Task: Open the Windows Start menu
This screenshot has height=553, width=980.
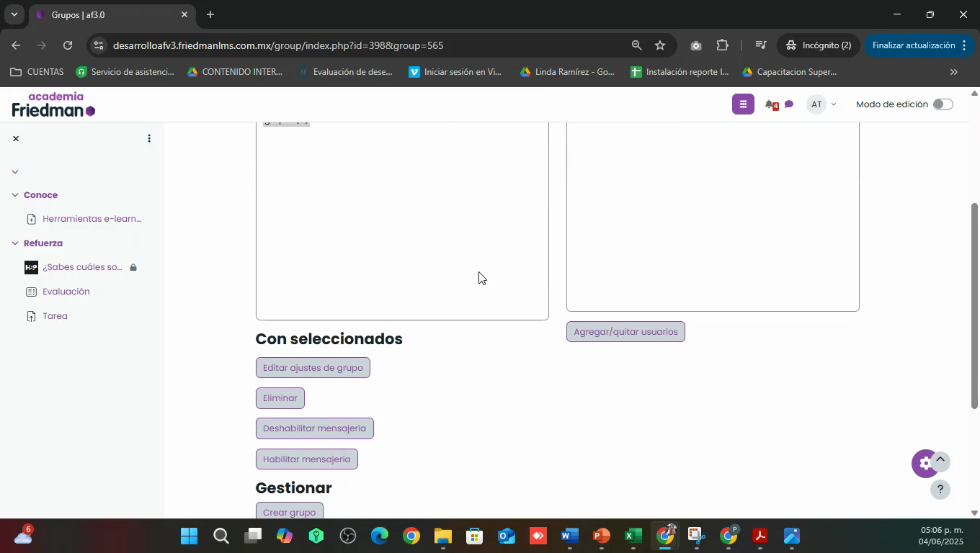Action: 189,536
